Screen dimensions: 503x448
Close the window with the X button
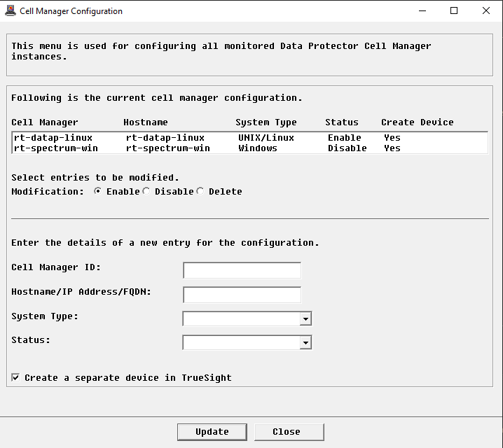pos(486,11)
